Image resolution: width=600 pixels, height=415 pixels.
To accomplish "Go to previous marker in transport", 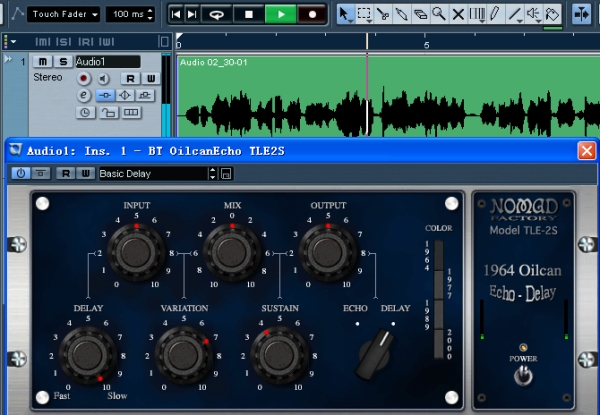I will click(176, 14).
